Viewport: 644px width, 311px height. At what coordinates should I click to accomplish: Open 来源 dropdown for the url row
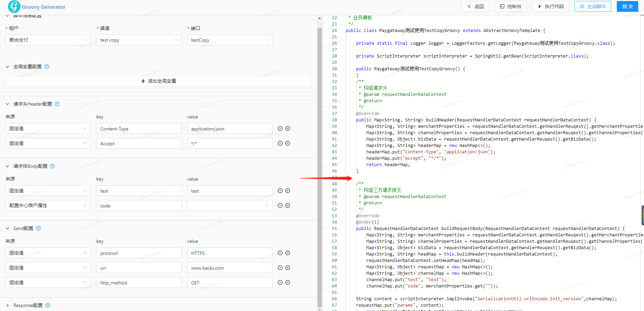(x=48, y=268)
